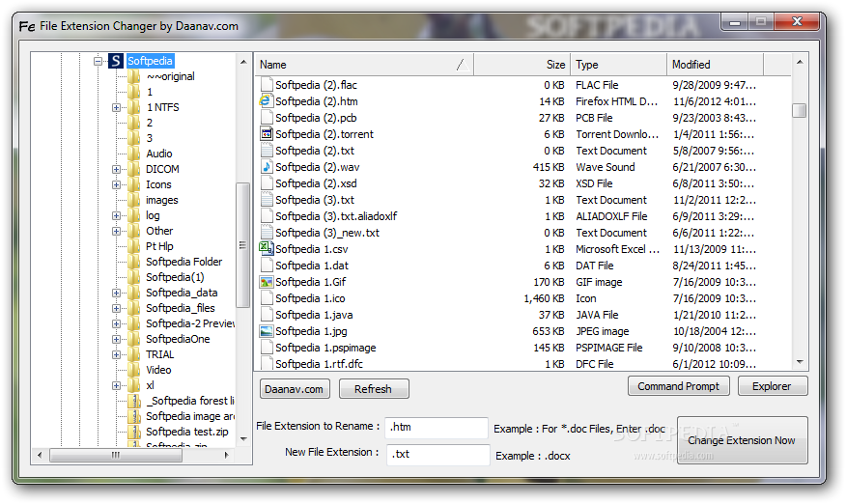Select the Softpedia (3).txt.aliadoxlf file
The height and width of the screenshot is (504, 846).
pos(336,216)
